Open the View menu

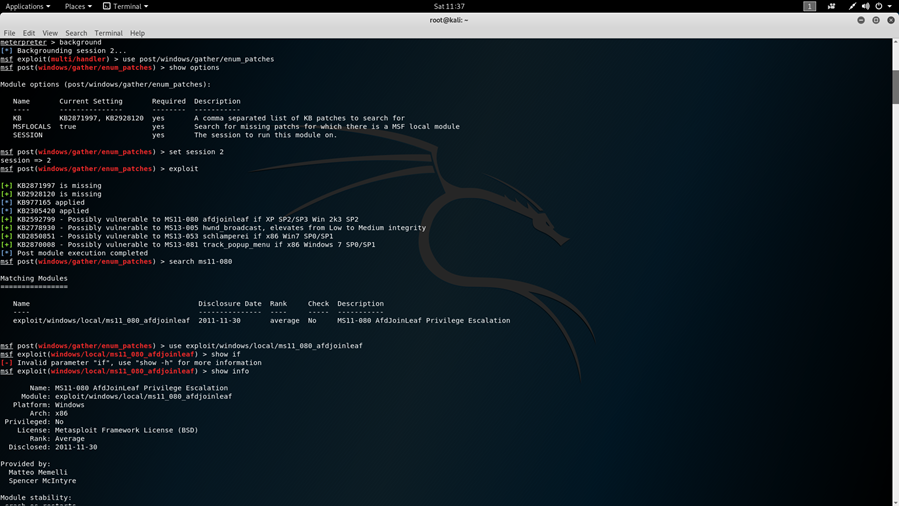pyautogui.click(x=50, y=33)
